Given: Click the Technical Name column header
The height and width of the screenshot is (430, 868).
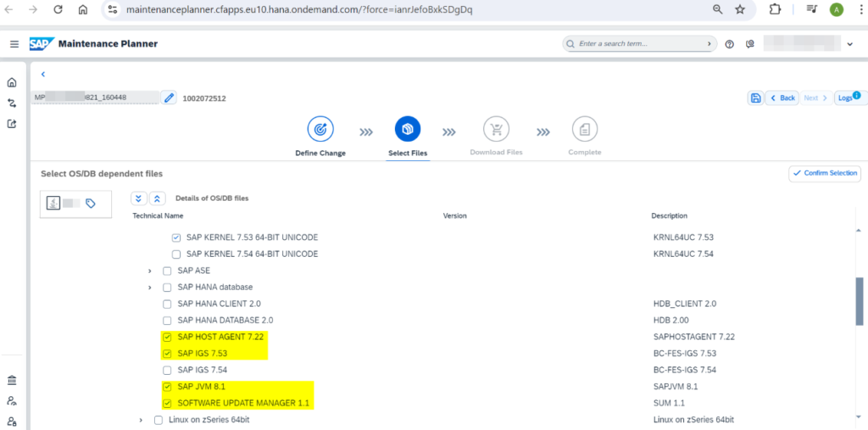Looking at the screenshot, I should click(158, 215).
